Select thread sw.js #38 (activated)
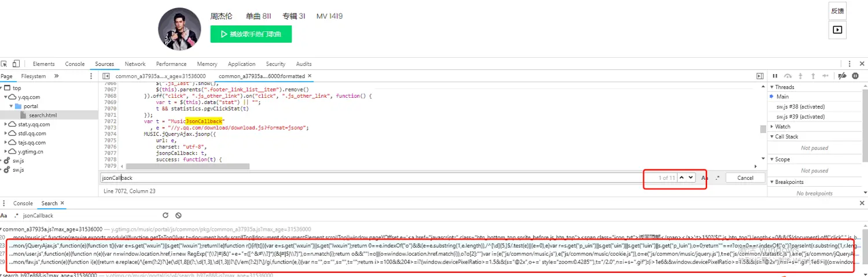This screenshot has height=277, width=868. click(x=800, y=106)
